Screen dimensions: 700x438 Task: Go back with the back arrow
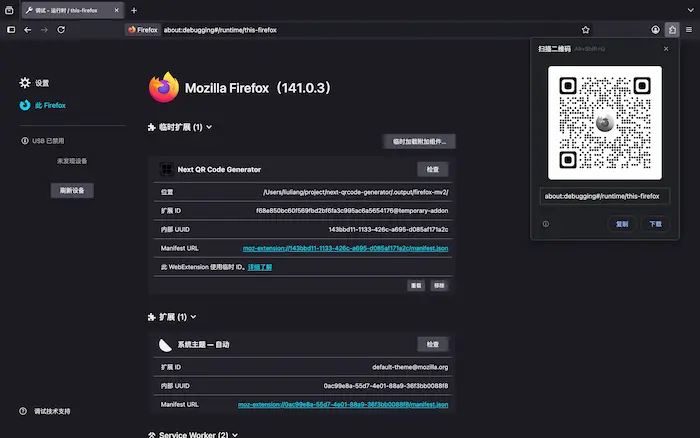tap(28, 30)
